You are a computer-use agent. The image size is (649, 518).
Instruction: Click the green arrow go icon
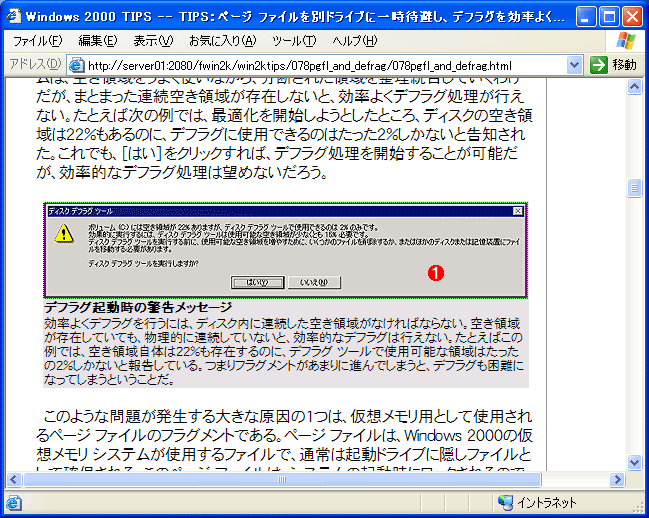click(x=598, y=65)
